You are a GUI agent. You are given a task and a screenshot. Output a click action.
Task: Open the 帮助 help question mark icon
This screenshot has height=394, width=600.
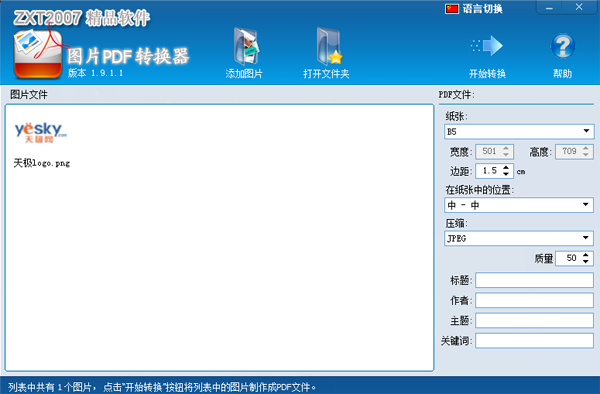click(x=562, y=46)
